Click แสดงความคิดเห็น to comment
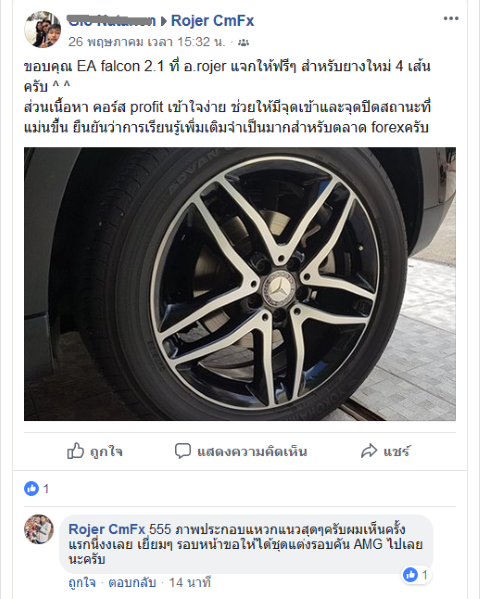This screenshot has width=480, height=599. pos(252,452)
